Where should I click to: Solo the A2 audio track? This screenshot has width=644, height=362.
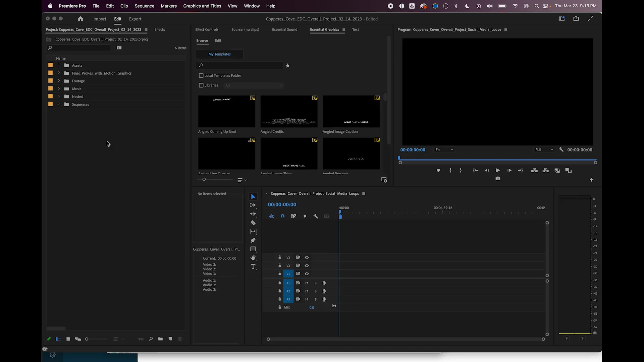coord(315,291)
